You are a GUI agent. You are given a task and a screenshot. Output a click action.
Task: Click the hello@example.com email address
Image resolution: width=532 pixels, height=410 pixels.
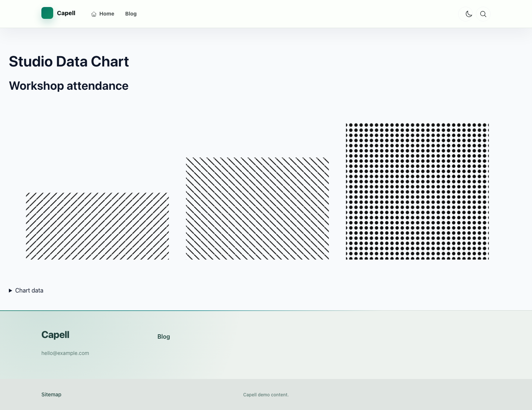click(65, 353)
